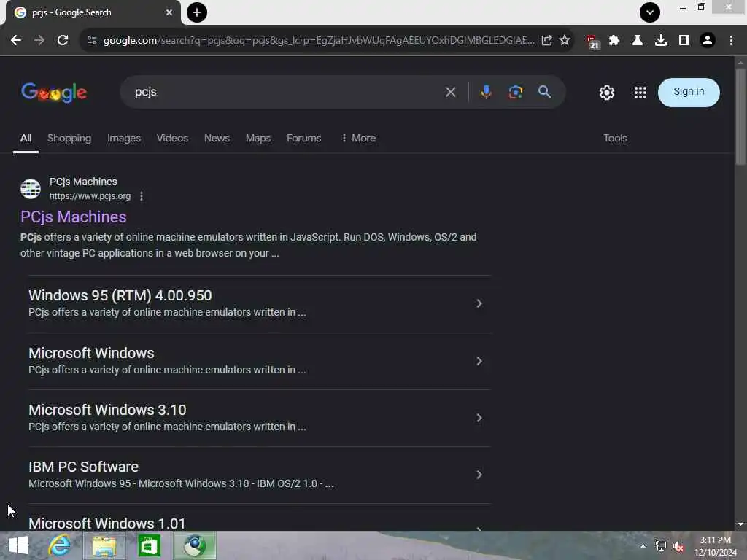Viewport: 747px width, 560px height.
Task: Open File Explorer from taskbar
Action: click(104, 545)
